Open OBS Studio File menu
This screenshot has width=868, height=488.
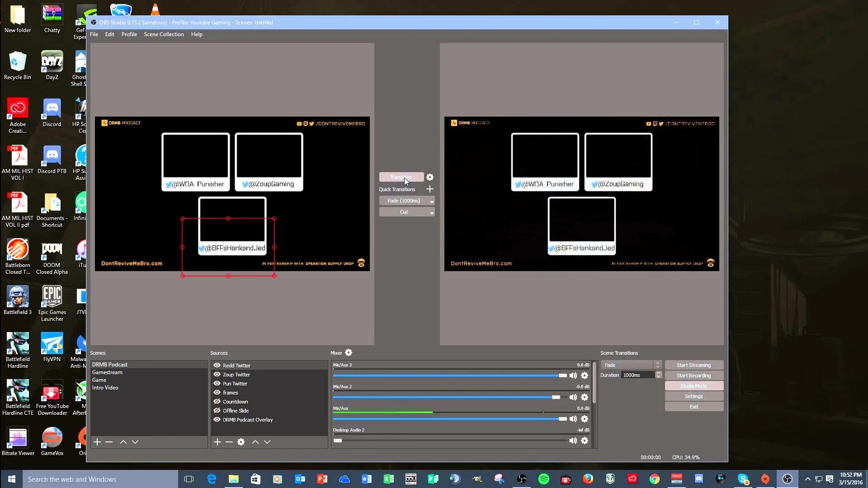(94, 34)
